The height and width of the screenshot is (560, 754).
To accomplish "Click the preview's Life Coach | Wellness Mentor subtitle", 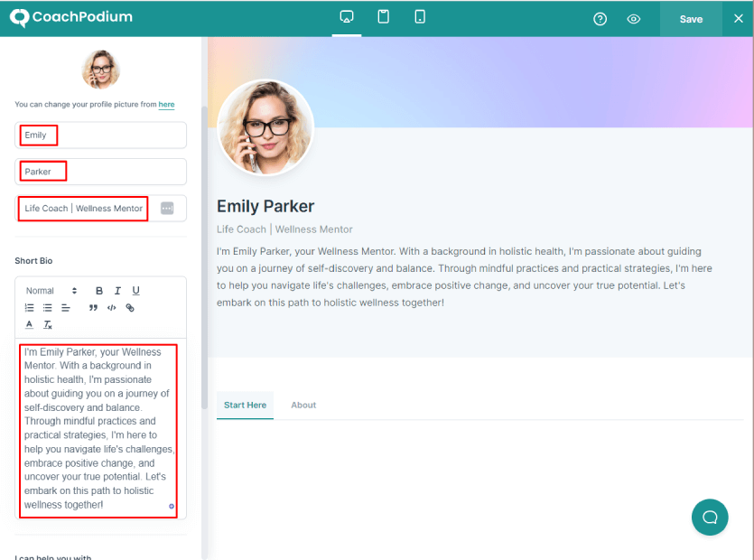I will click(x=284, y=229).
